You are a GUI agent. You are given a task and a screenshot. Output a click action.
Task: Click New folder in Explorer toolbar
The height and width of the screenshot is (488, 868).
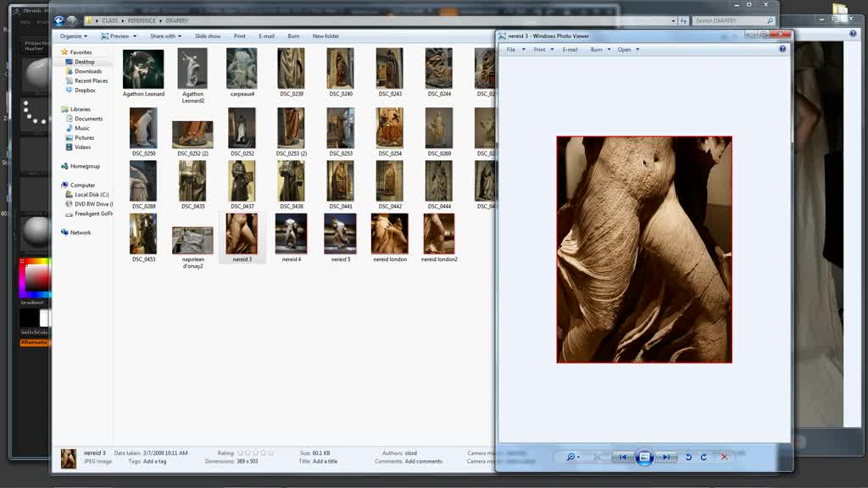click(325, 36)
